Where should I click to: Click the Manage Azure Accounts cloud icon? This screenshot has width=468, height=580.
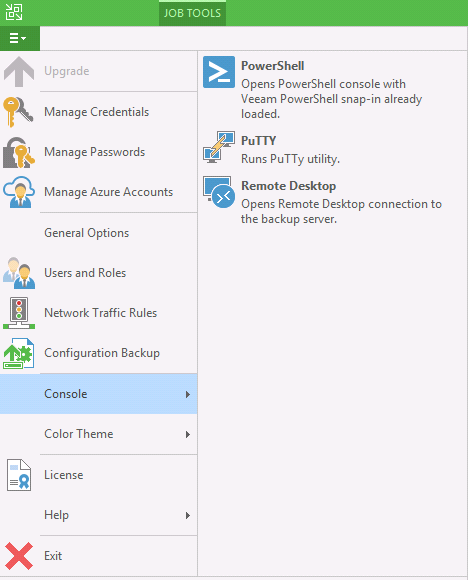(18, 192)
